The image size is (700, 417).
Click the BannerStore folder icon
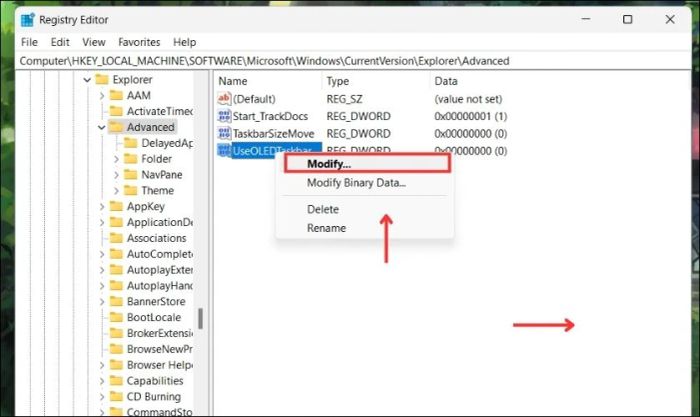point(116,301)
